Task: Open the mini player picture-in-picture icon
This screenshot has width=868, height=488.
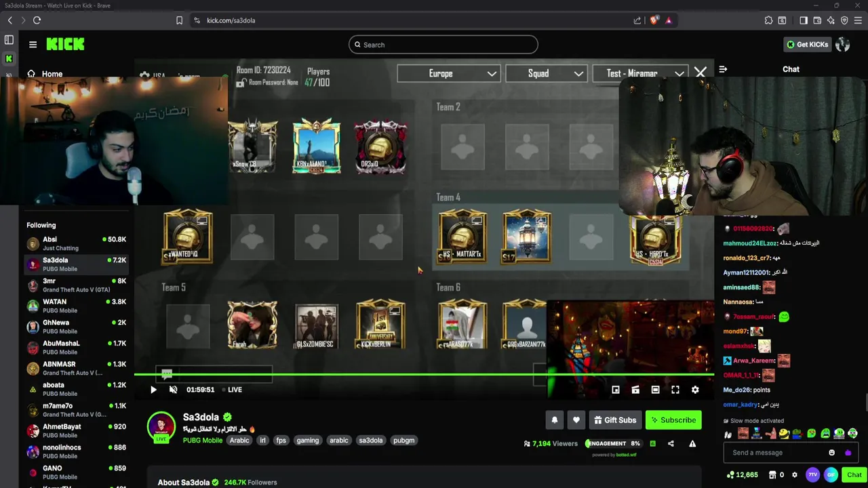Action: [616, 390]
